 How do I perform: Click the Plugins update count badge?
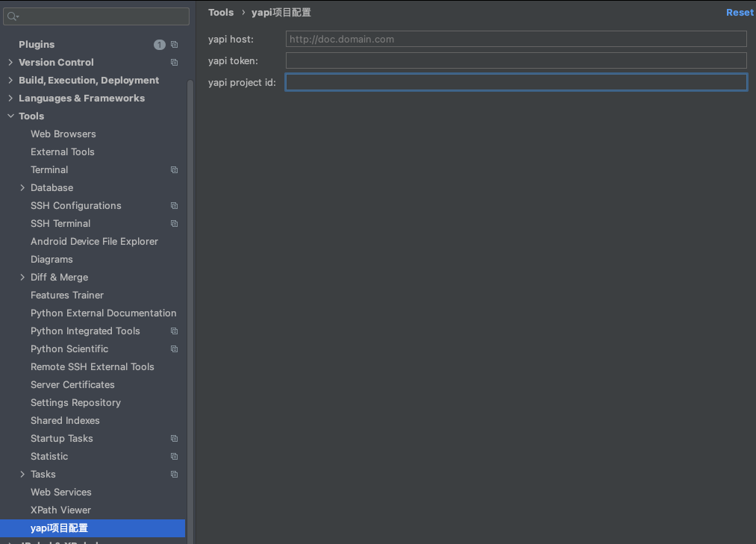pos(160,45)
